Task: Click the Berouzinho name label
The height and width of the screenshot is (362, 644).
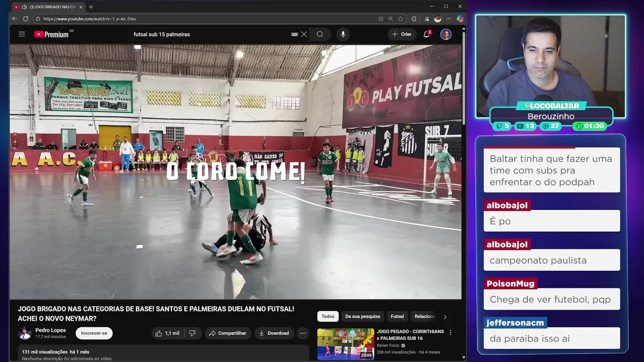Action: click(551, 116)
